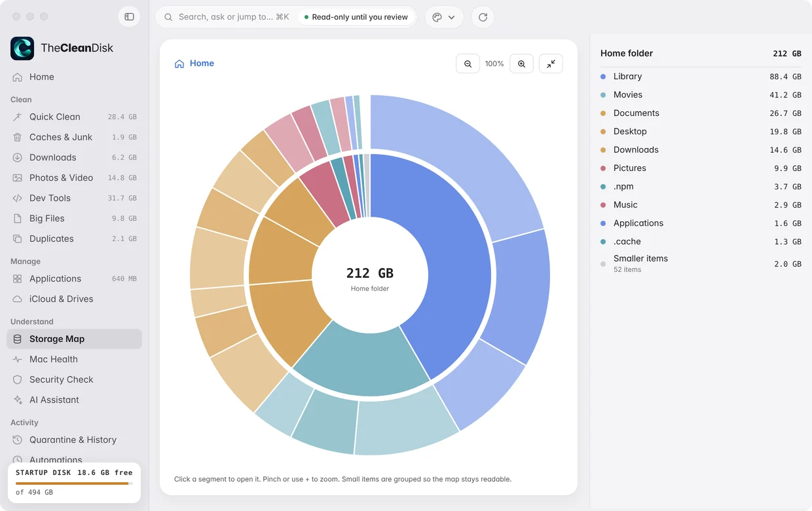Click Read-only until you review badge
812x511 pixels.
coord(356,17)
